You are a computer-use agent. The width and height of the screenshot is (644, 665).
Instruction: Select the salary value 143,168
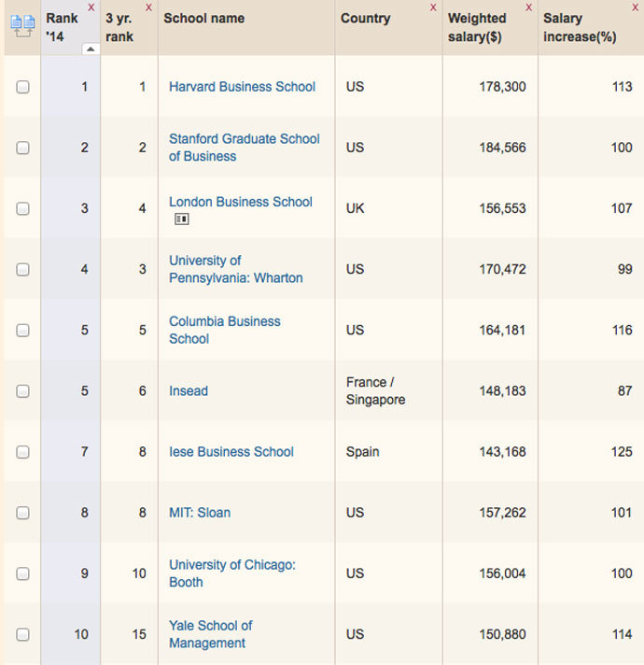502,452
